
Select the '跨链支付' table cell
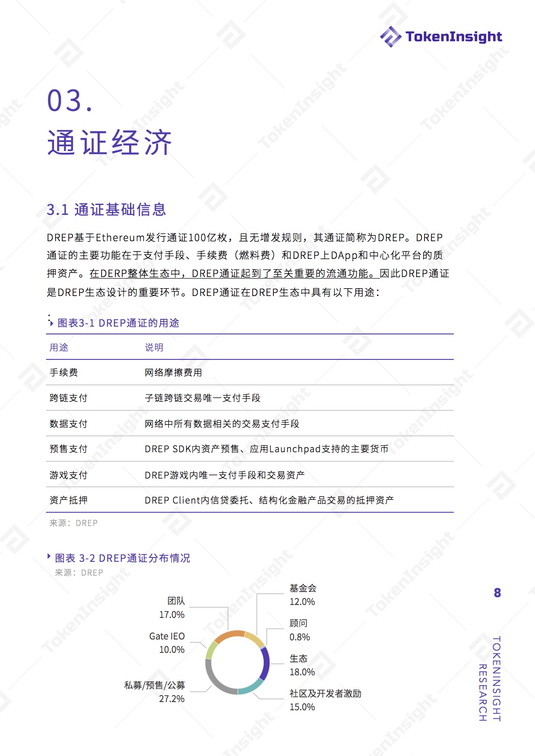pos(68,398)
